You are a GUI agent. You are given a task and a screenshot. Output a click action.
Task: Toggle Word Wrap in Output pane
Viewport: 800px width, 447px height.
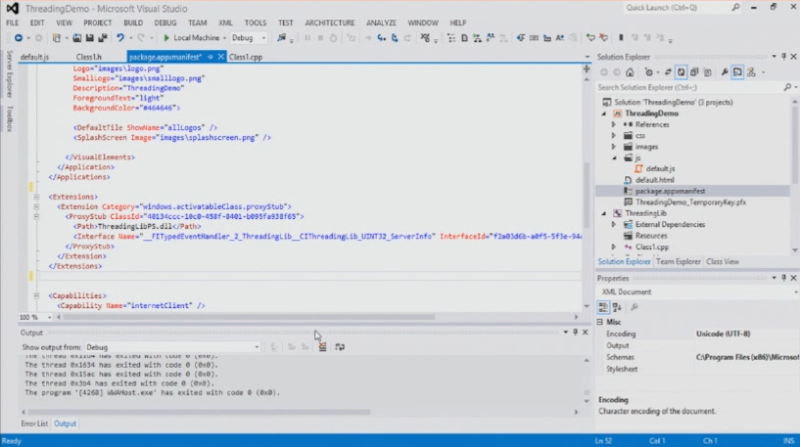pos(340,347)
